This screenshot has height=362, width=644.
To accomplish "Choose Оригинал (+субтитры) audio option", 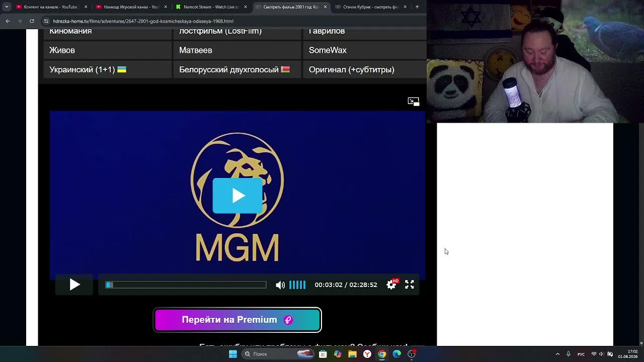I will point(365,69).
